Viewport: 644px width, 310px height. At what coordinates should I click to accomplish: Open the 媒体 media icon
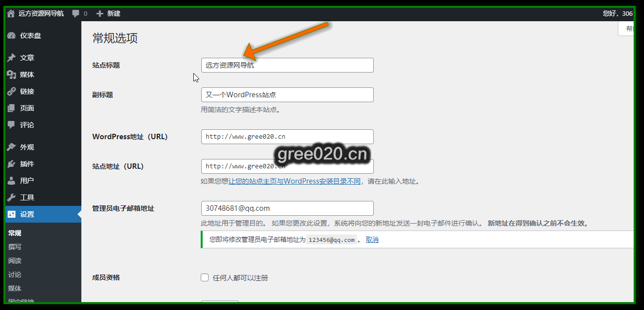pos(11,75)
